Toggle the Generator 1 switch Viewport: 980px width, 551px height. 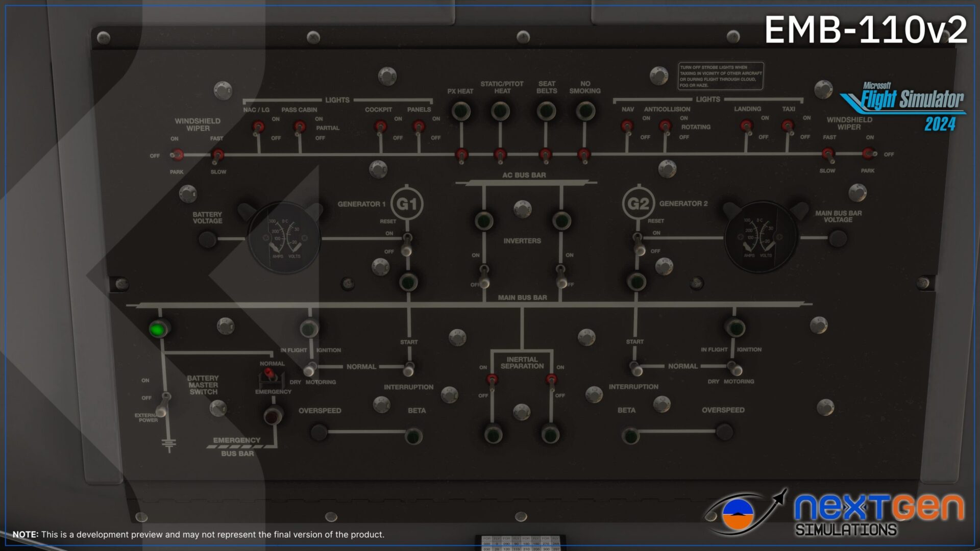tap(407, 244)
